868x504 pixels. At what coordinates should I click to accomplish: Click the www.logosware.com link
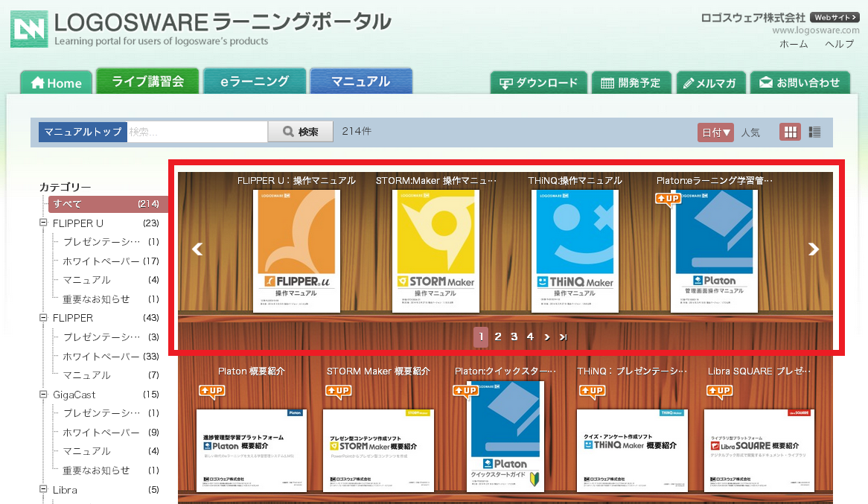[x=816, y=31]
